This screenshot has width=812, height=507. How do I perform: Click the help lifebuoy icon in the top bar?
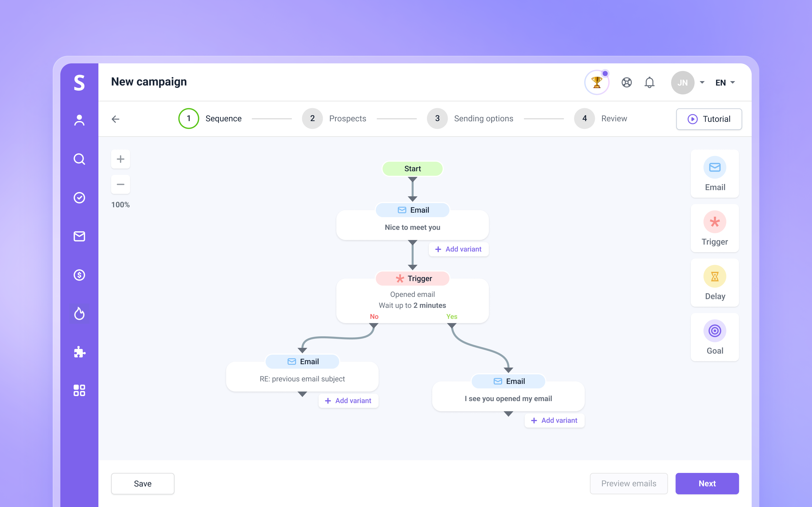[x=627, y=82]
